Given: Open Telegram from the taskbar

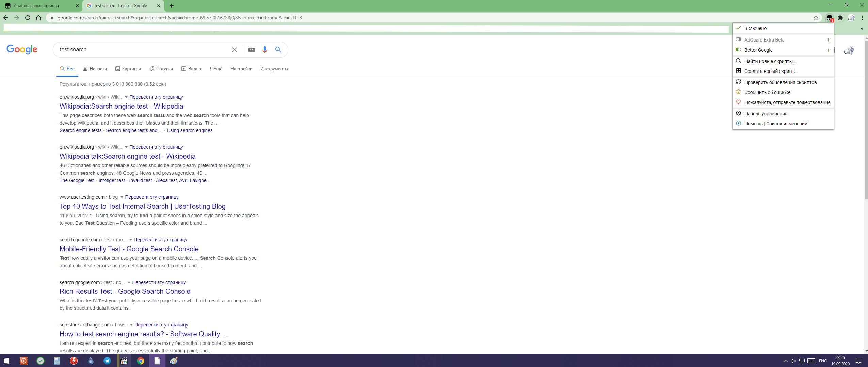Looking at the screenshot, I should click(x=107, y=361).
